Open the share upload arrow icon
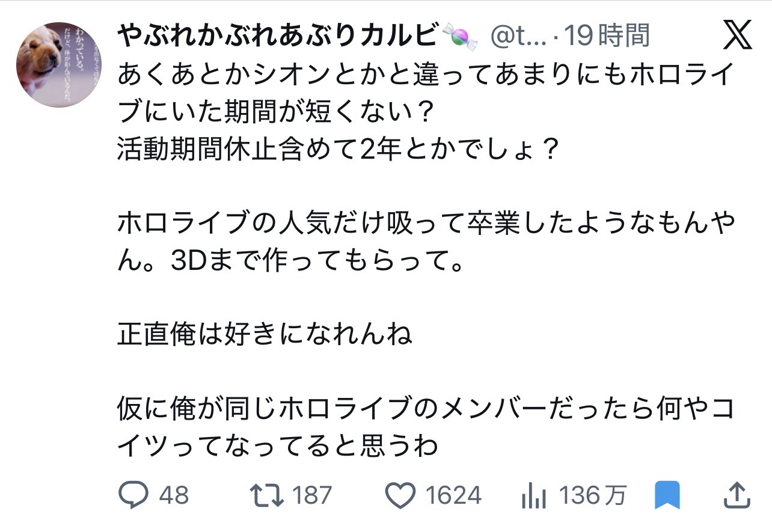Image resolution: width=772 pixels, height=532 pixels. point(735,495)
